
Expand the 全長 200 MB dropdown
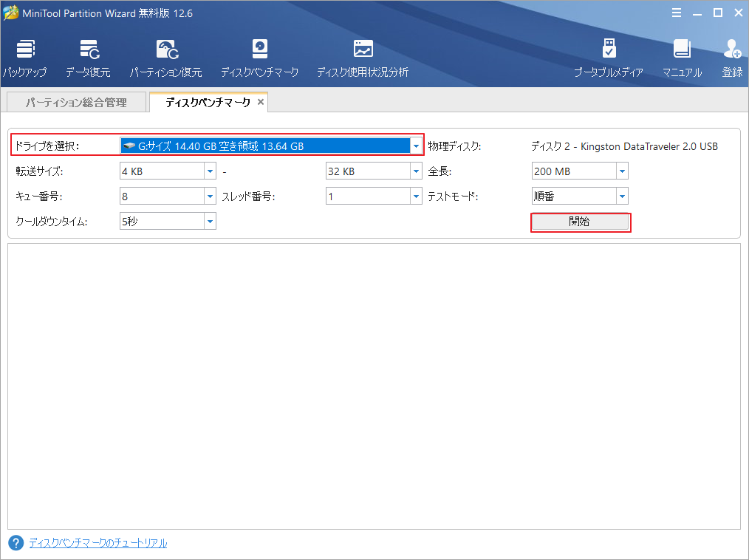[x=622, y=171]
